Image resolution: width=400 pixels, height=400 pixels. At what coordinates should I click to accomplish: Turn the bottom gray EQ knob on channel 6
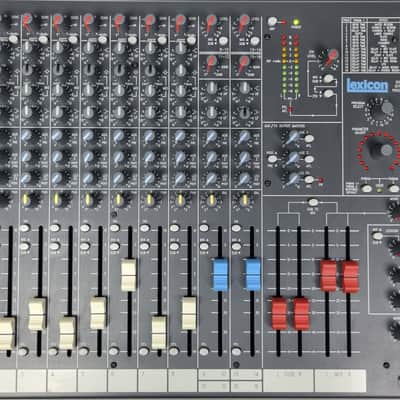(119, 111)
